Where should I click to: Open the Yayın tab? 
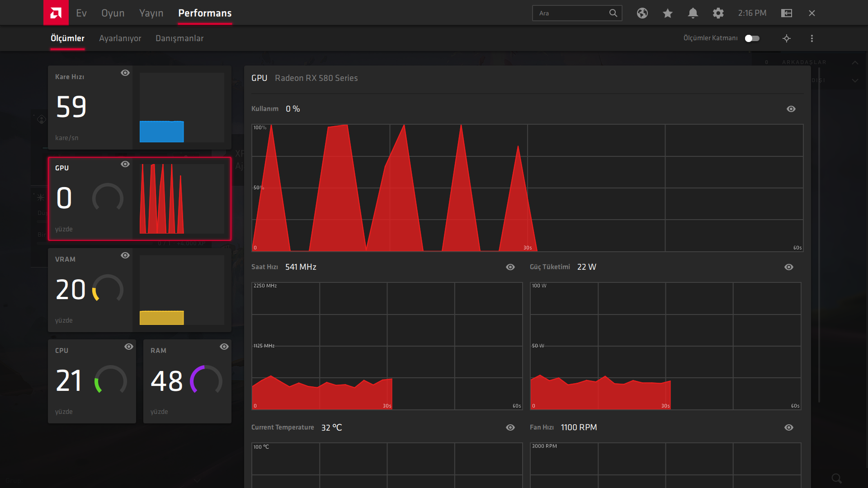[151, 13]
